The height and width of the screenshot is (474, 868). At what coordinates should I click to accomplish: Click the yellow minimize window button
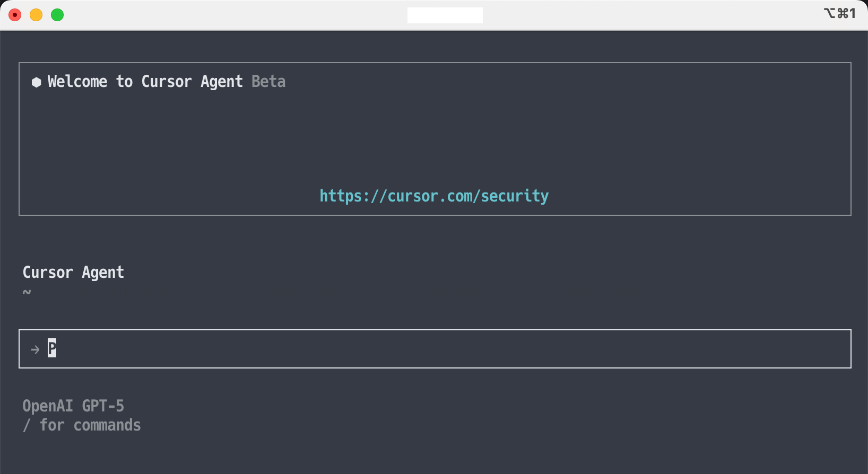[x=36, y=15]
